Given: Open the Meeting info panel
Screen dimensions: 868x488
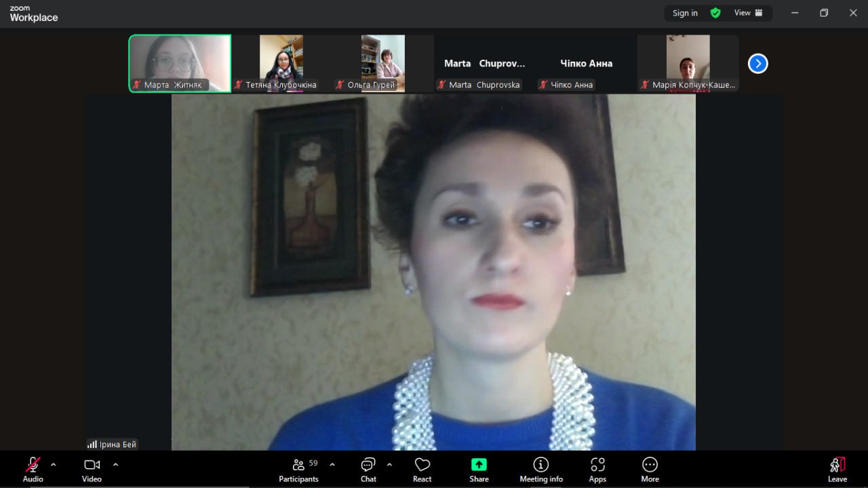Looking at the screenshot, I should tap(540, 469).
